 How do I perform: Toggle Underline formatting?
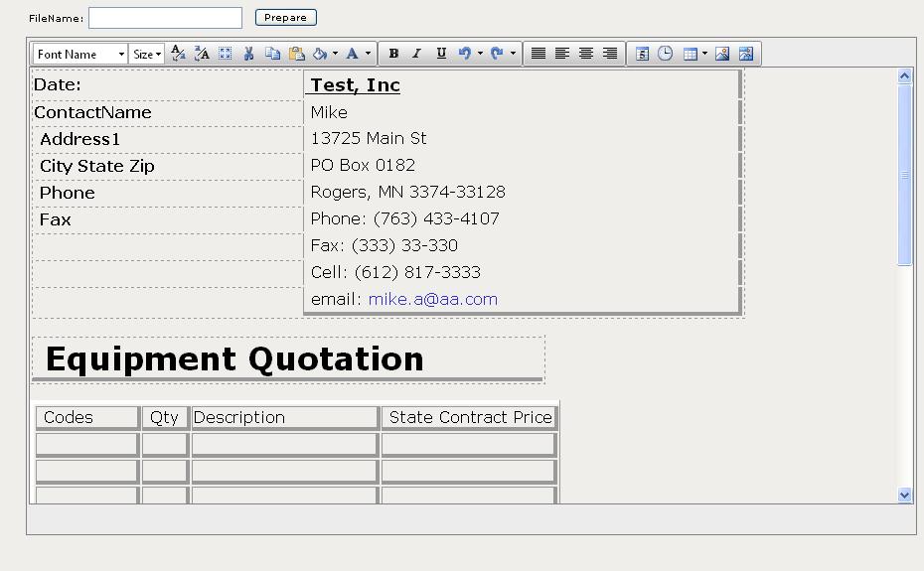[x=441, y=54]
